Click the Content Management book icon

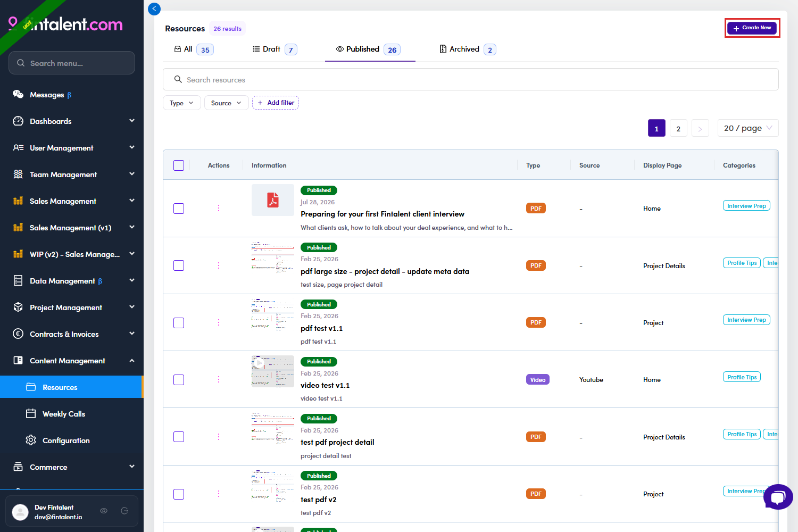(x=18, y=360)
